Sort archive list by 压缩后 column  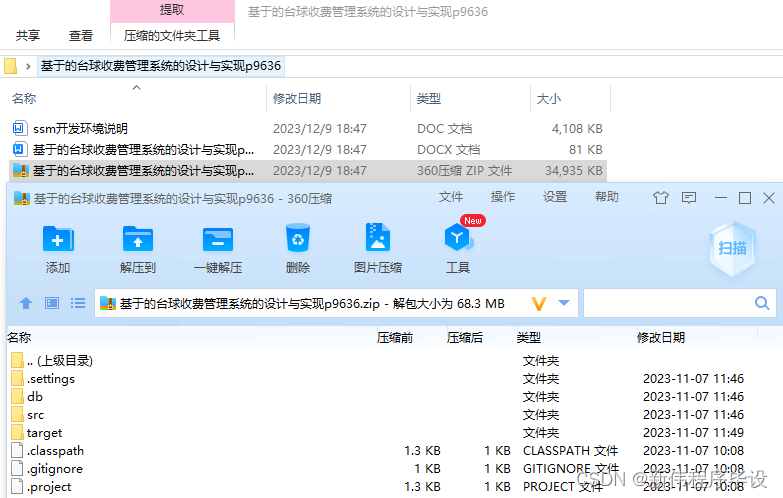tap(464, 338)
